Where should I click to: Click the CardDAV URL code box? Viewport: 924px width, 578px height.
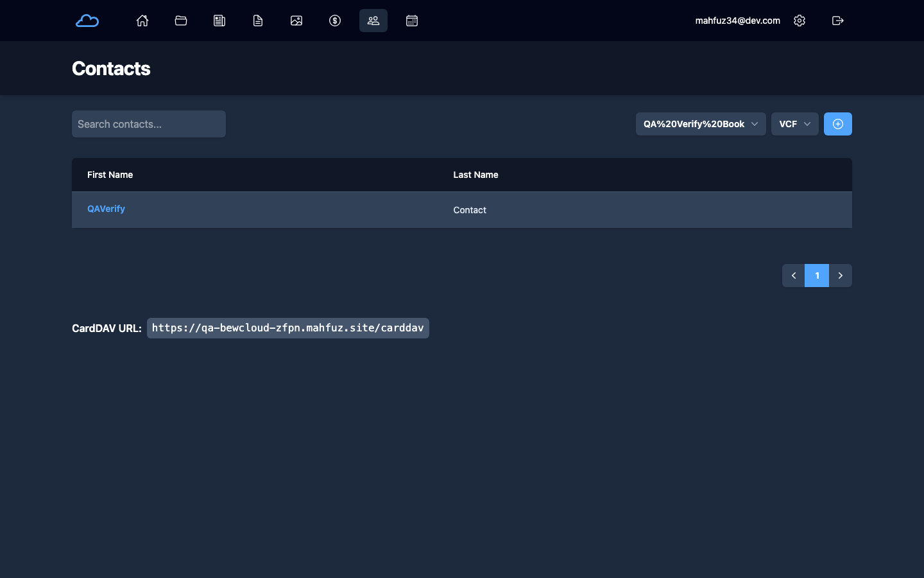(x=288, y=328)
